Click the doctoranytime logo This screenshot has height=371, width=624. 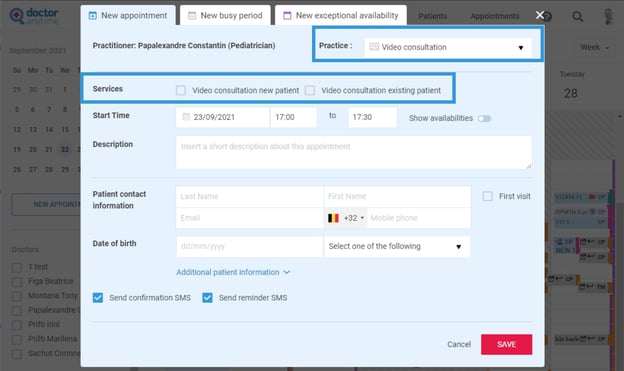point(34,16)
